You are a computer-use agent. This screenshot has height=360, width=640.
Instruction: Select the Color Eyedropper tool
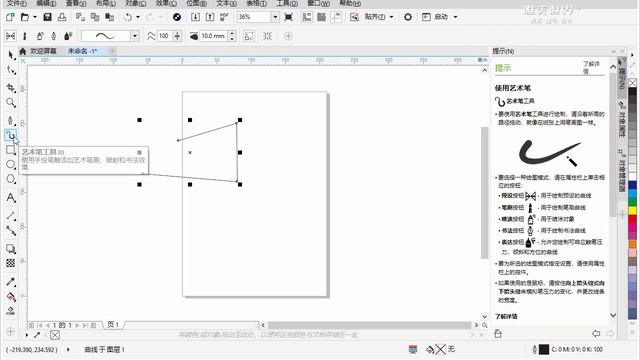click(11, 282)
